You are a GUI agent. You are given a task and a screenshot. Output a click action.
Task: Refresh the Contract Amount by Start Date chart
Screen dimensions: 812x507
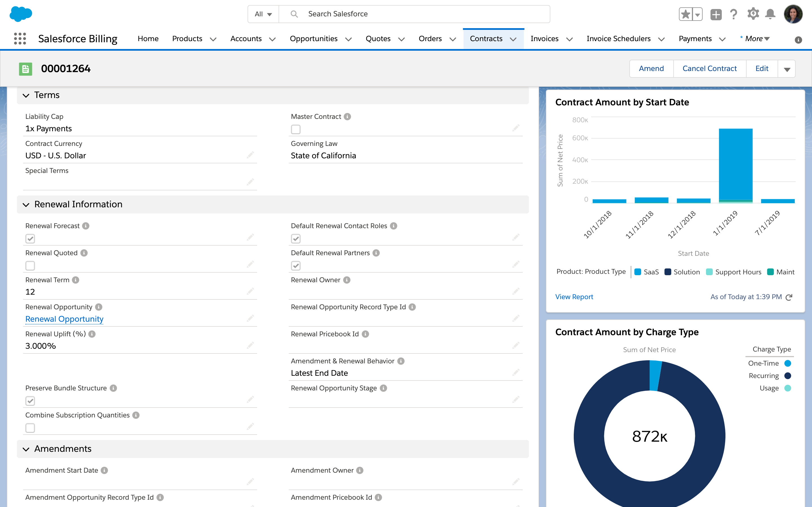point(789,297)
